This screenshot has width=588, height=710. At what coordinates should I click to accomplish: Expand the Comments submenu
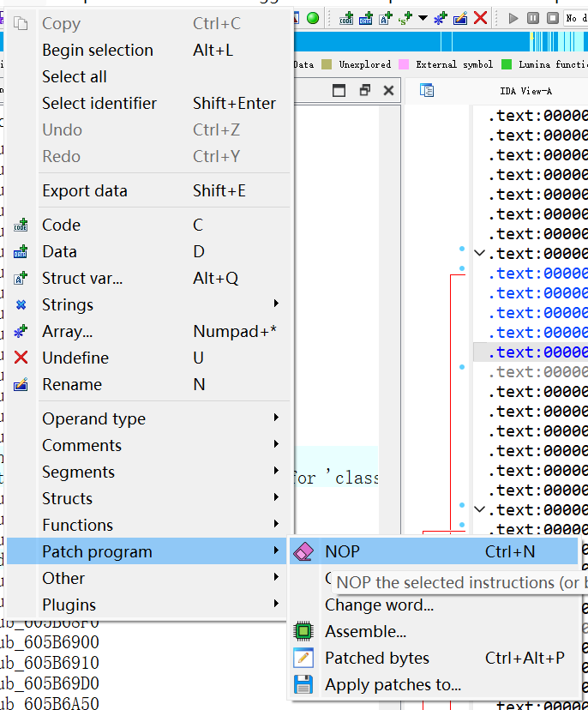[x=148, y=446]
